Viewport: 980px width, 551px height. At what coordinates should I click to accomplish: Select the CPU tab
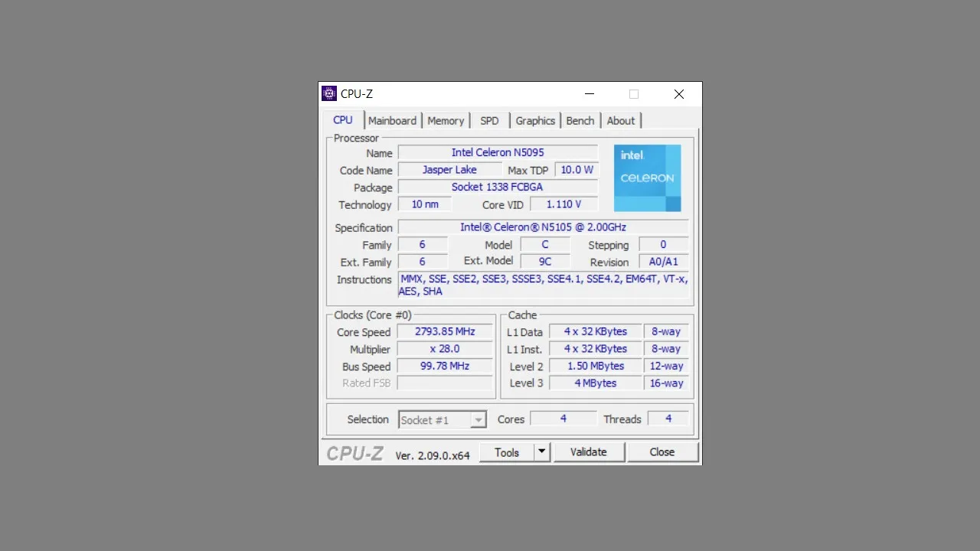click(x=342, y=120)
